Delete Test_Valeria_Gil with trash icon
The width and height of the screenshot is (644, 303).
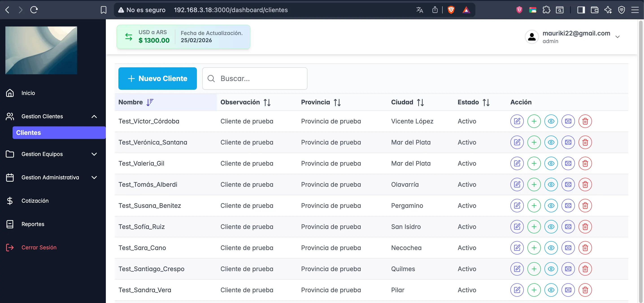[x=585, y=163]
